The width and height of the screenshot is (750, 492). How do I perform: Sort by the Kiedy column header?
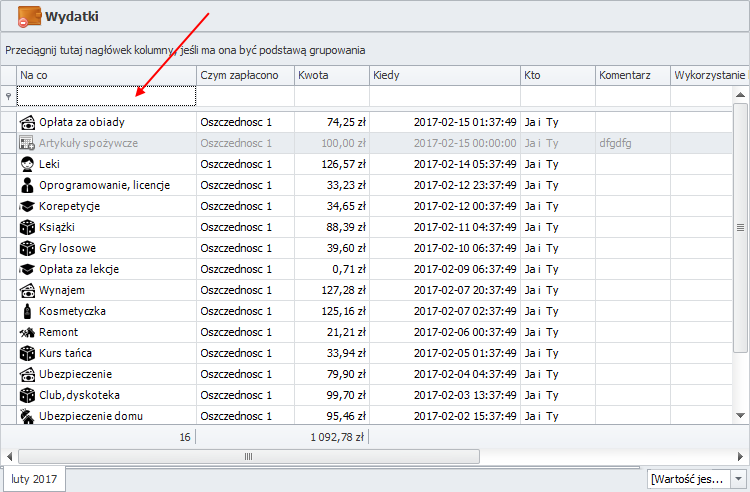(x=444, y=75)
